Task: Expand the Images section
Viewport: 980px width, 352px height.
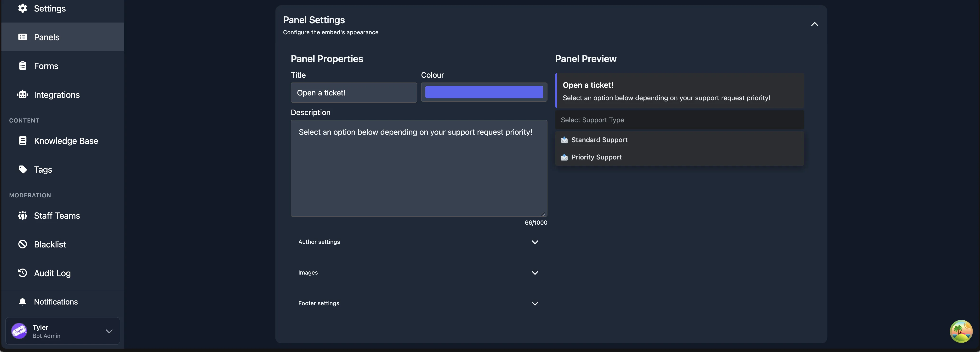Action: (418, 273)
